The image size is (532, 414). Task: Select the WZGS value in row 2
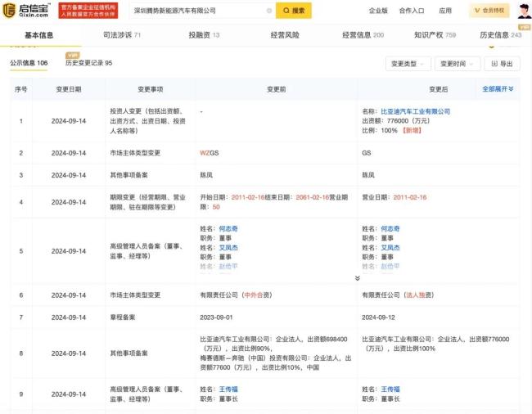[x=210, y=153]
